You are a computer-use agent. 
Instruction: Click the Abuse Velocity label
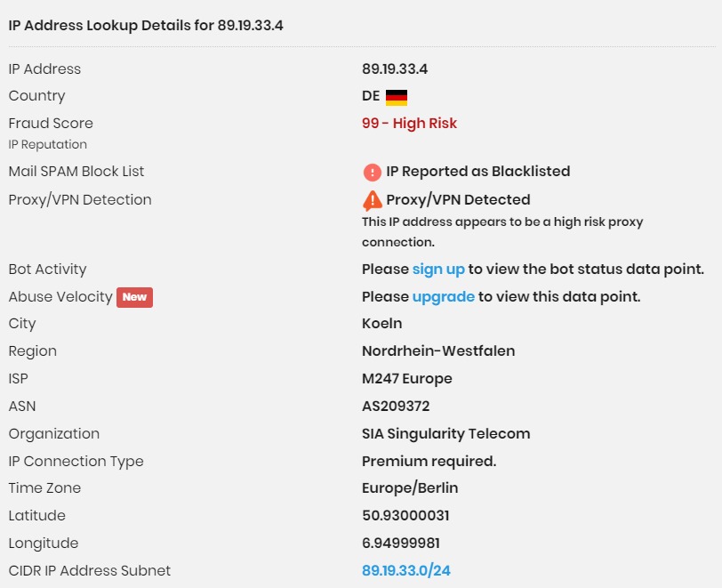pos(60,297)
